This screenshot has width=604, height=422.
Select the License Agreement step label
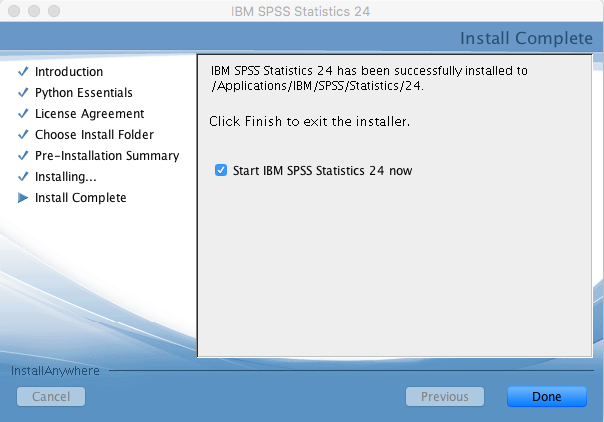[89, 114]
